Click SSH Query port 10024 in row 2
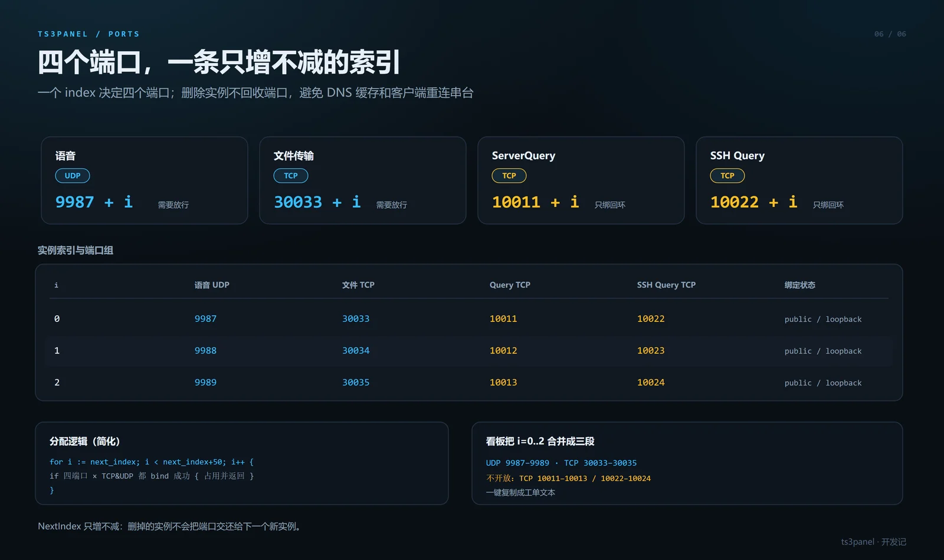The height and width of the screenshot is (560, 944). coord(651,383)
